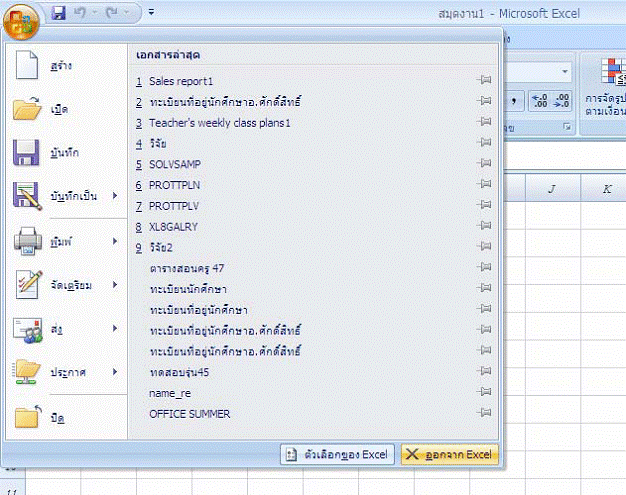Click ออกจาก Excel (Exit Excel) button
626x495 pixels.
[x=450, y=455]
